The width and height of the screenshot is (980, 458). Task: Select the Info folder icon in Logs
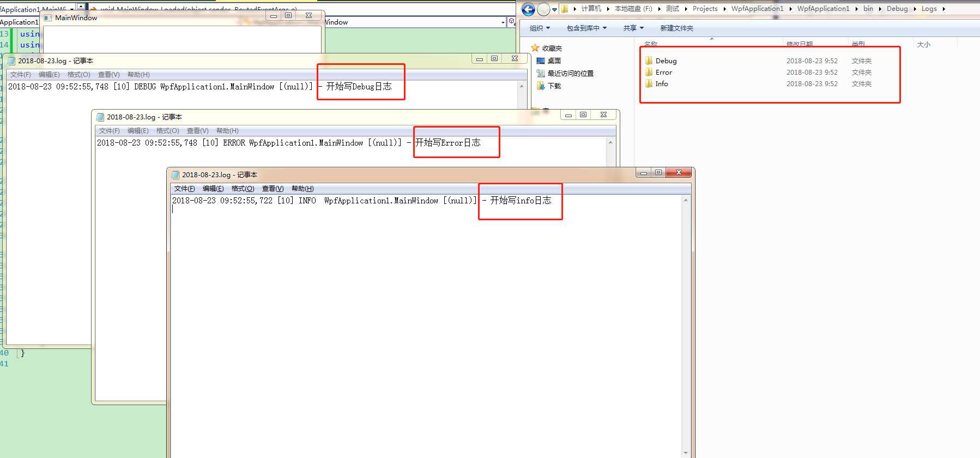649,83
